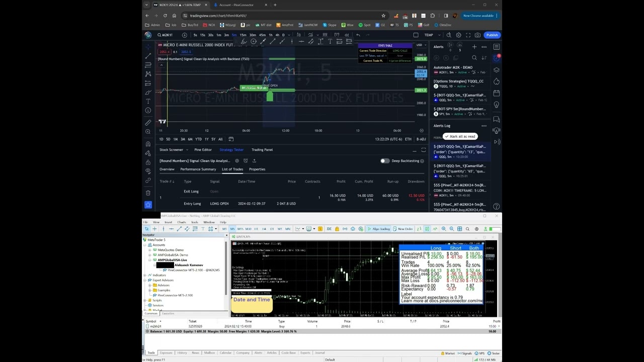Open the Journal tab in MetaTrader Toolbox

pos(320,353)
